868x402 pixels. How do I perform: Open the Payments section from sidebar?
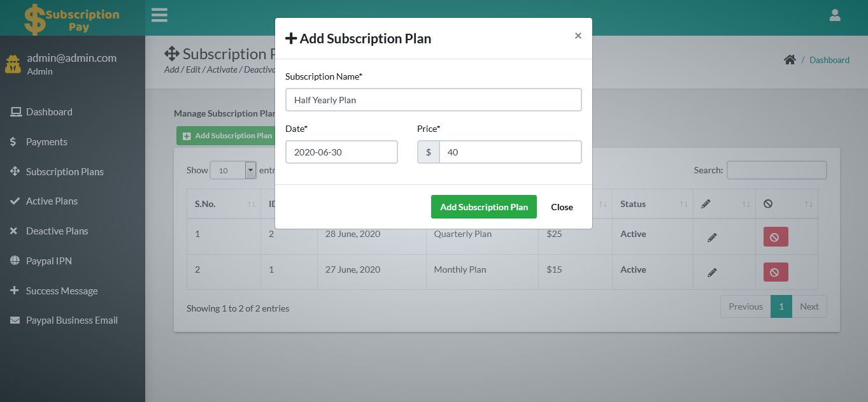pyautogui.click(x=46, y=141)
